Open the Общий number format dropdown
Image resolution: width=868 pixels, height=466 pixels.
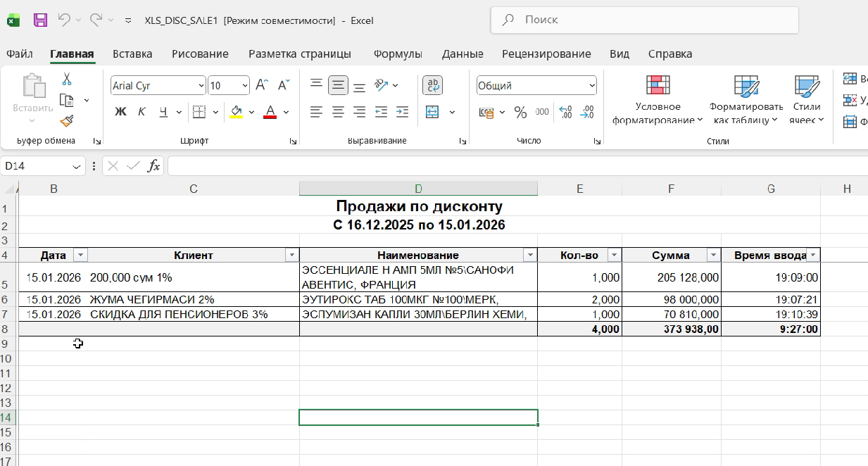coord(591,85)
